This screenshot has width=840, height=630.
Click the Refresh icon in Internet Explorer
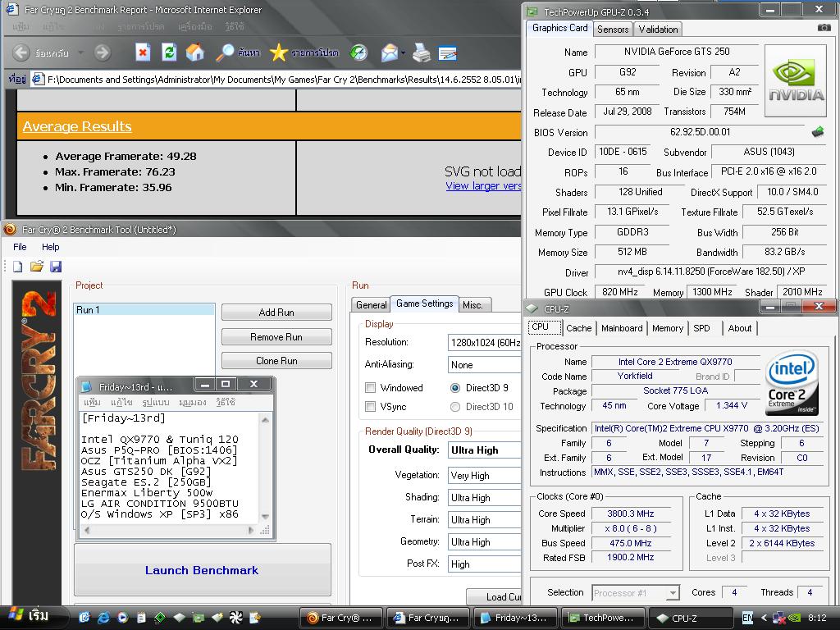(x=169, y=52)
